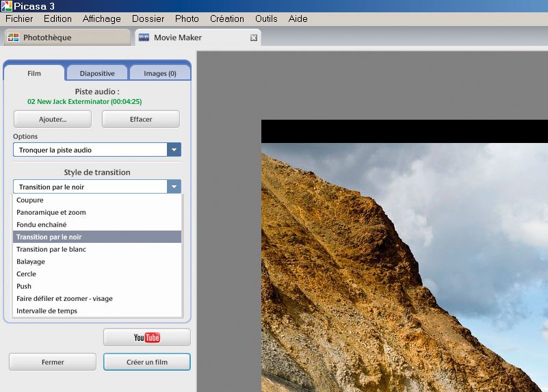Select the Film tab
The height and width of the screenshot is (392, 548).
tap(34, 73)
